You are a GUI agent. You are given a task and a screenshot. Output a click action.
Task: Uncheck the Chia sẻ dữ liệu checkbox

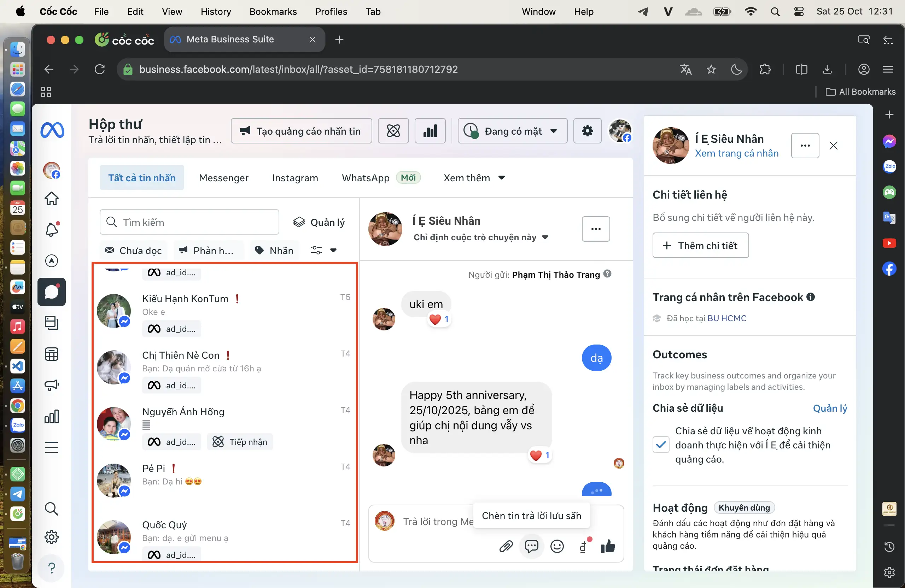point(661,444)
